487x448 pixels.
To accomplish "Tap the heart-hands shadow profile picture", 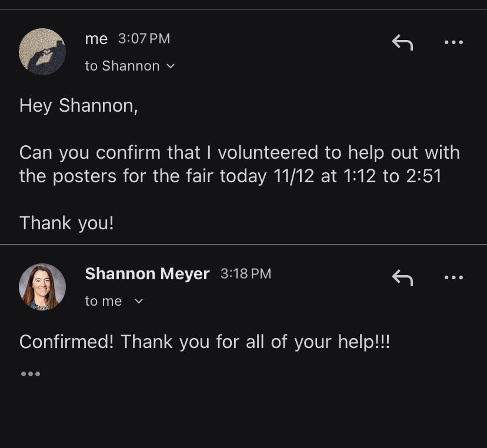I will click(x=42, y=52).
